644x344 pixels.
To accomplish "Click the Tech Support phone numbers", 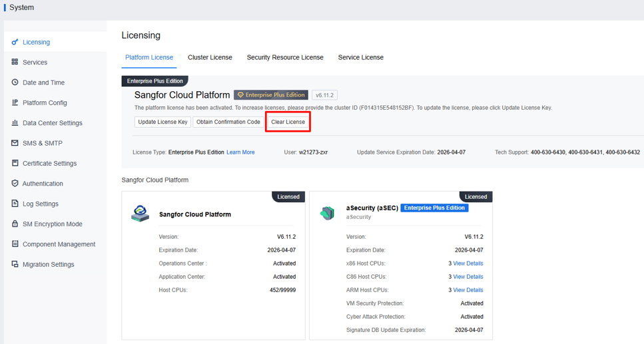I will (x=585, y=152).
